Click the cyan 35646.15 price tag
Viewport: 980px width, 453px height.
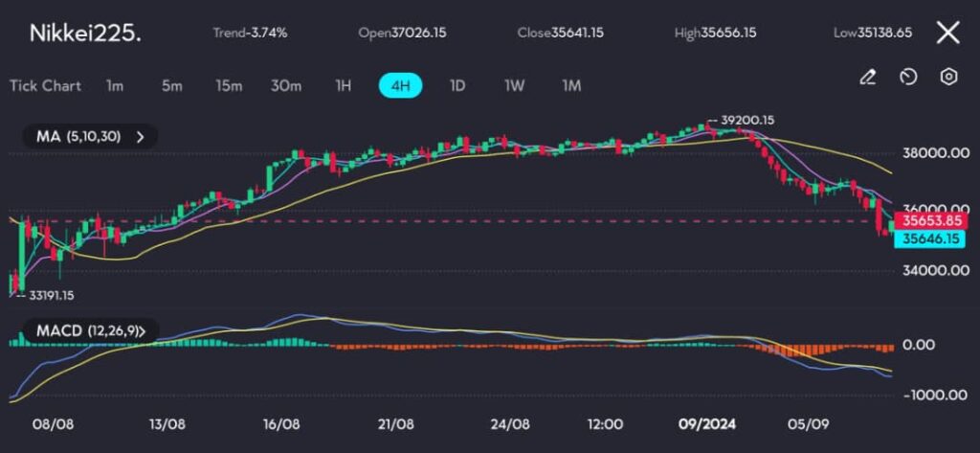point(929,238)
